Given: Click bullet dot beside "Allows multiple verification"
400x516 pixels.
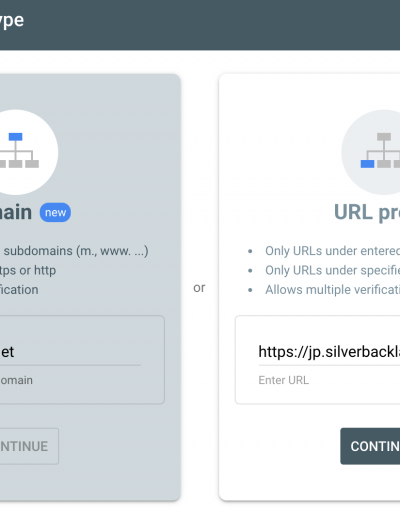Looking at the screenshot, I should 250,290.
